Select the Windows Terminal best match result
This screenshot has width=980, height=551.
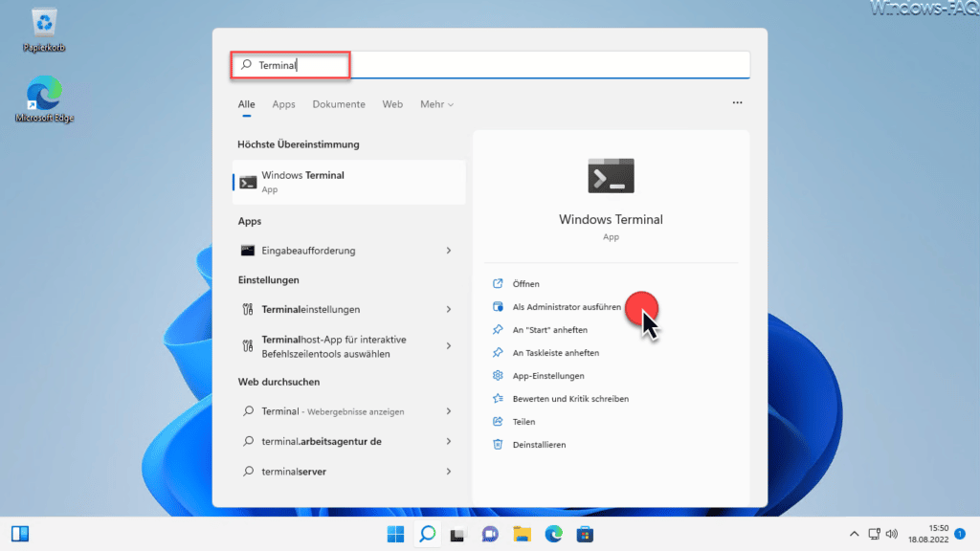coord(348,182)
